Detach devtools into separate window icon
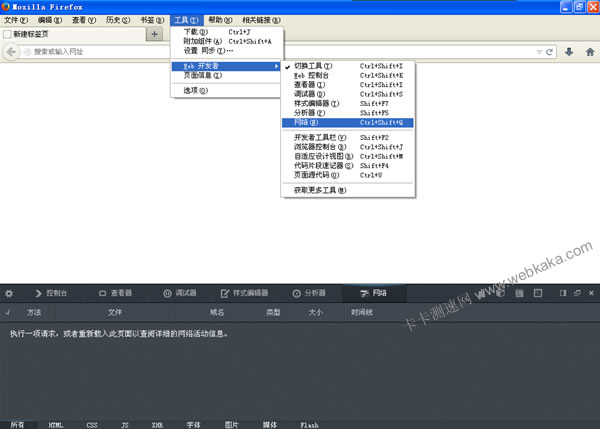 tap(577, 293)
